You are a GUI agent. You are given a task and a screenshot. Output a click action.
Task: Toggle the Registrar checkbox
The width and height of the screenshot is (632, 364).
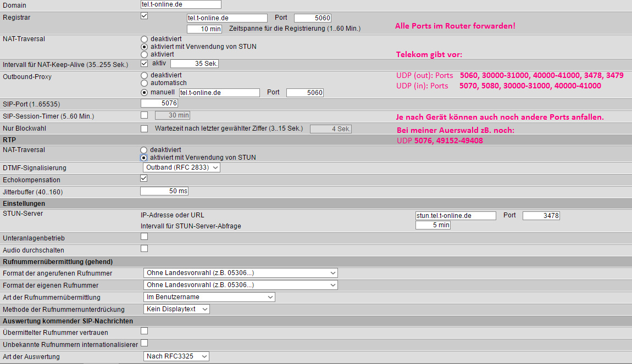145,16
